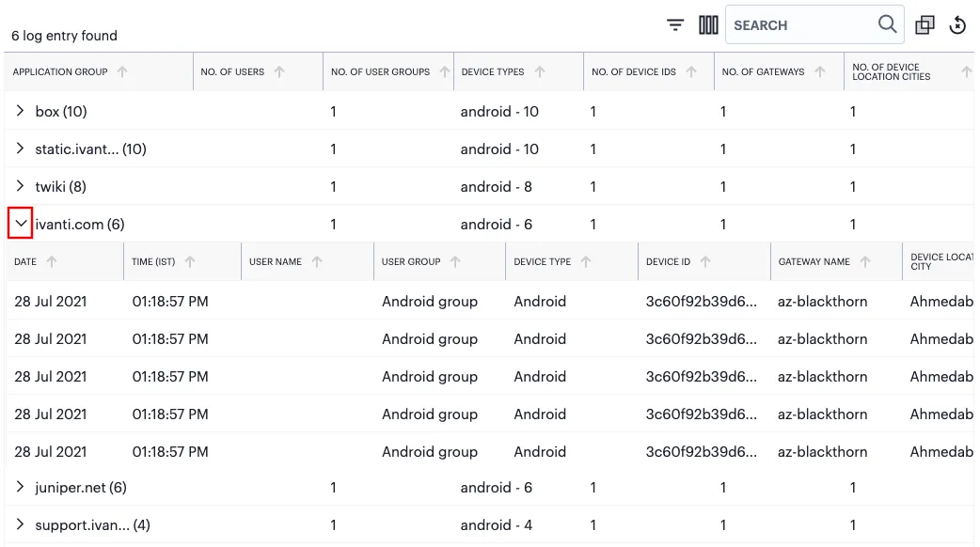Sort by Device Types arrow
The height and width of the screenshot is (547, 980).
(540, 71)
